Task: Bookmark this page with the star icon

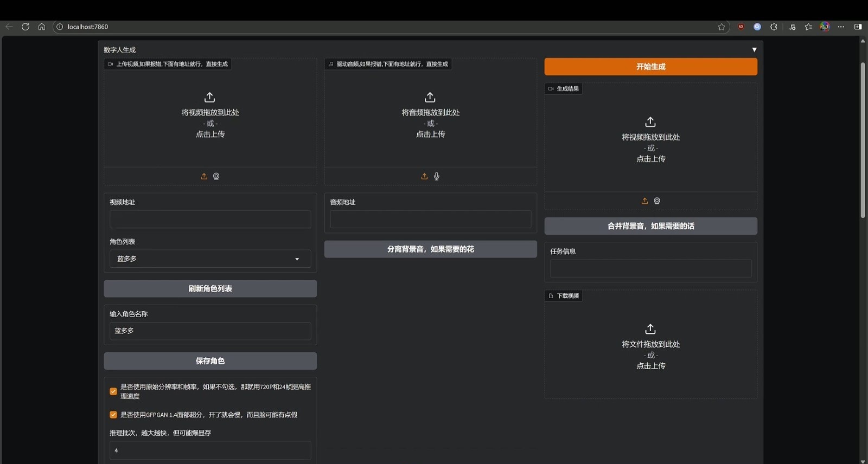Action: 722,27
